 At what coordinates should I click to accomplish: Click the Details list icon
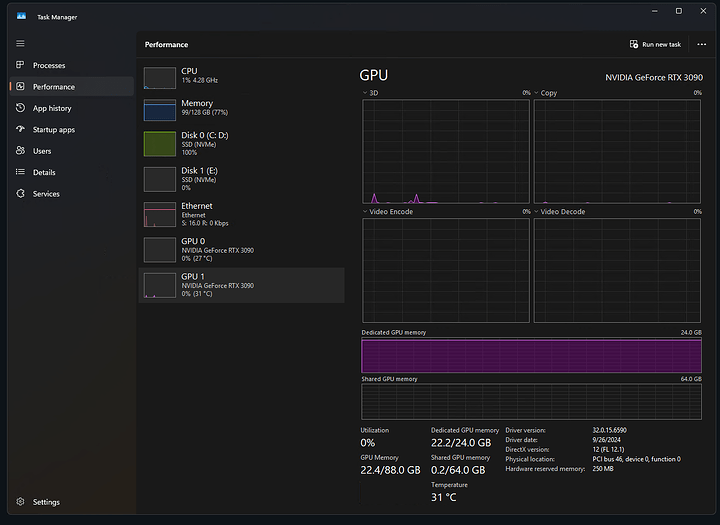pos(20,172)
